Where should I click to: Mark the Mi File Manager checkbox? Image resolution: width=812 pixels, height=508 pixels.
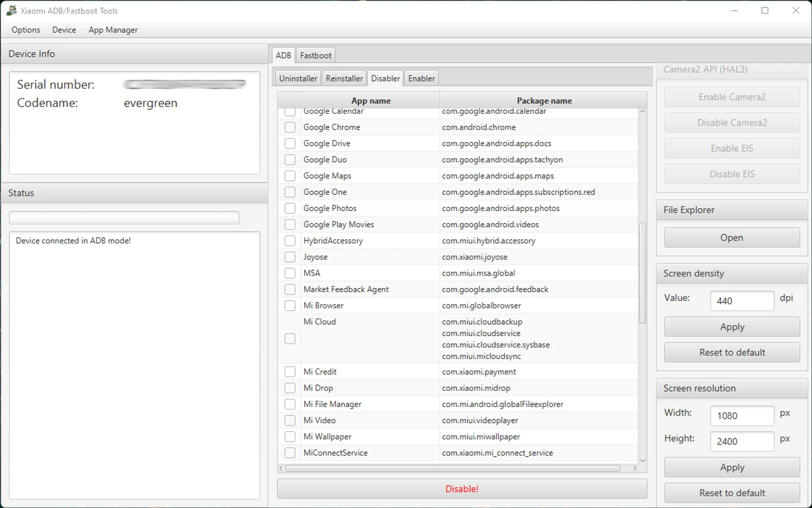(x=290, y=404)
